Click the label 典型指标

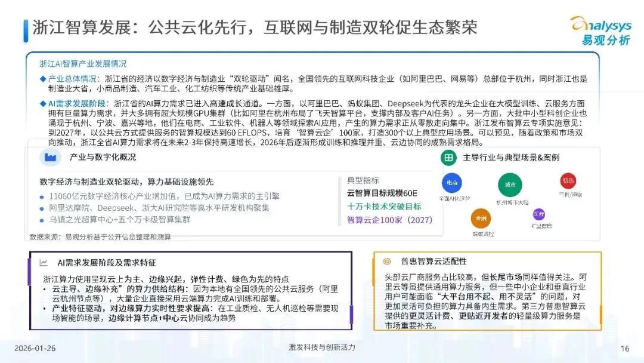[363, 180]
